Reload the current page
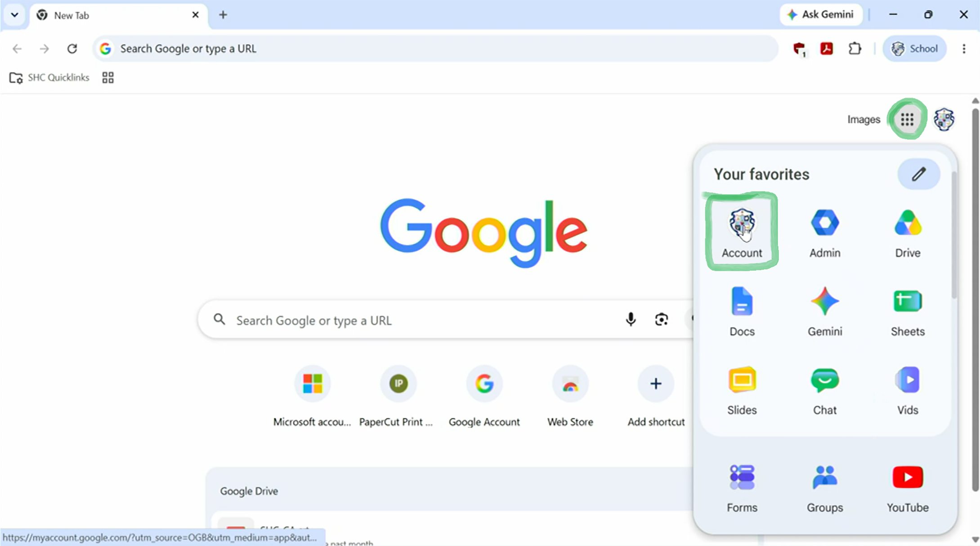 tap(72, 49)
